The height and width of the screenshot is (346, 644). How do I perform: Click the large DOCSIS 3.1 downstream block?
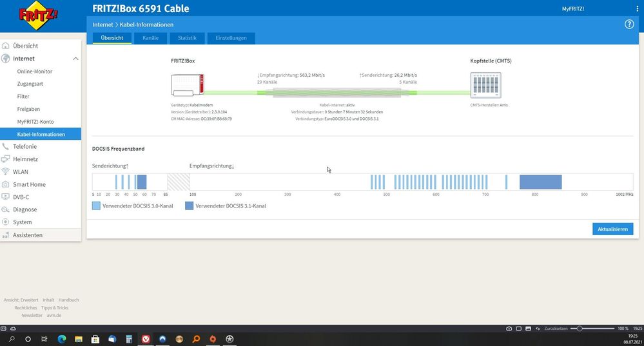point(540,182)
